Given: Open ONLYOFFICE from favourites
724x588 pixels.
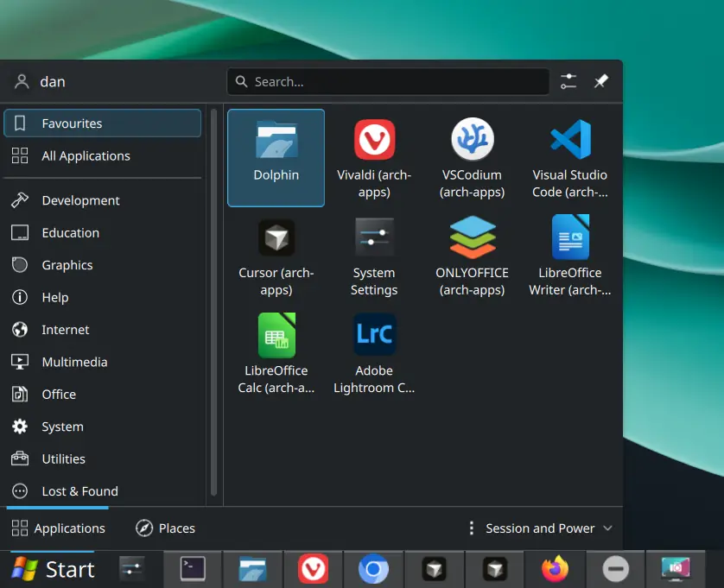Looking at the screenshot, I should (472, 256).
